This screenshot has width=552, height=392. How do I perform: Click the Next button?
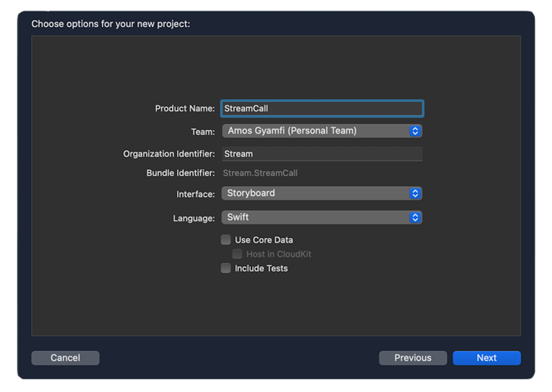pos(486,358)
